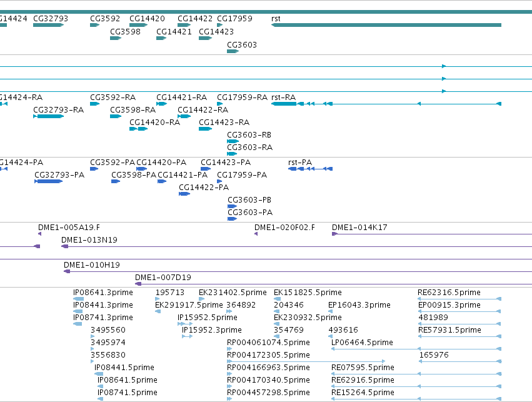
Task: Select the CG3603-RA transcript label
Action: coord(249,148)
